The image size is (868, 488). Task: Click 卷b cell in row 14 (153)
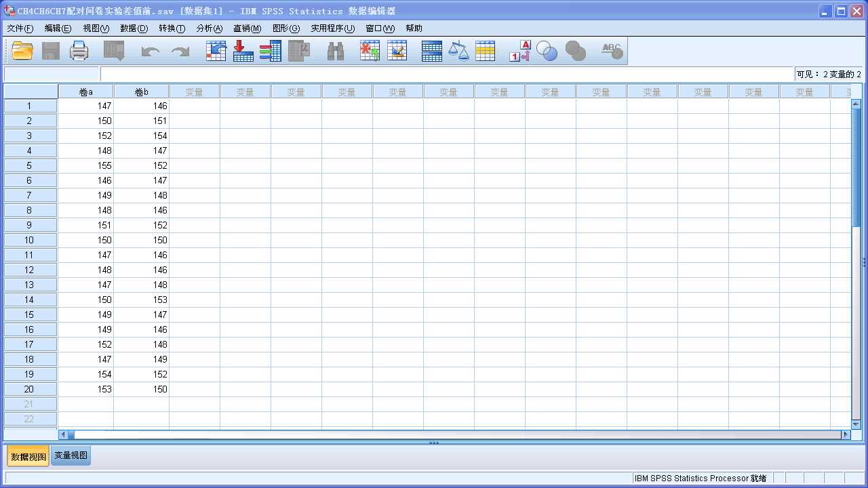(141, 300)
